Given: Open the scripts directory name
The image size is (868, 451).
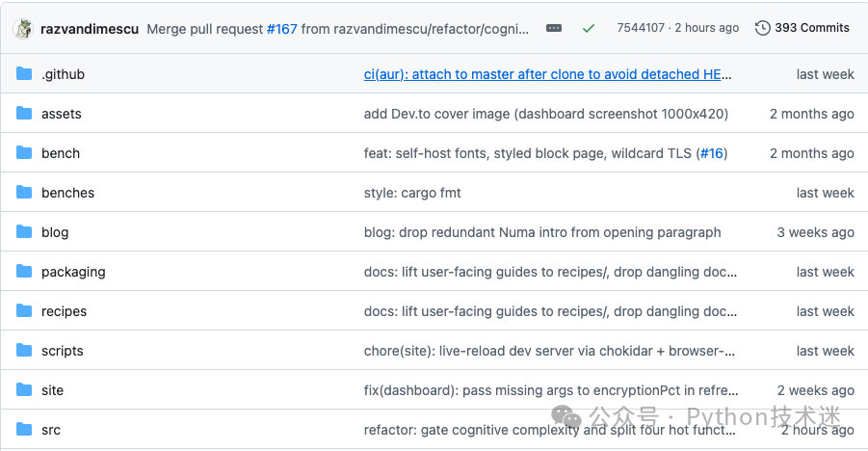Looking at the screenshot, I should 62,351.
